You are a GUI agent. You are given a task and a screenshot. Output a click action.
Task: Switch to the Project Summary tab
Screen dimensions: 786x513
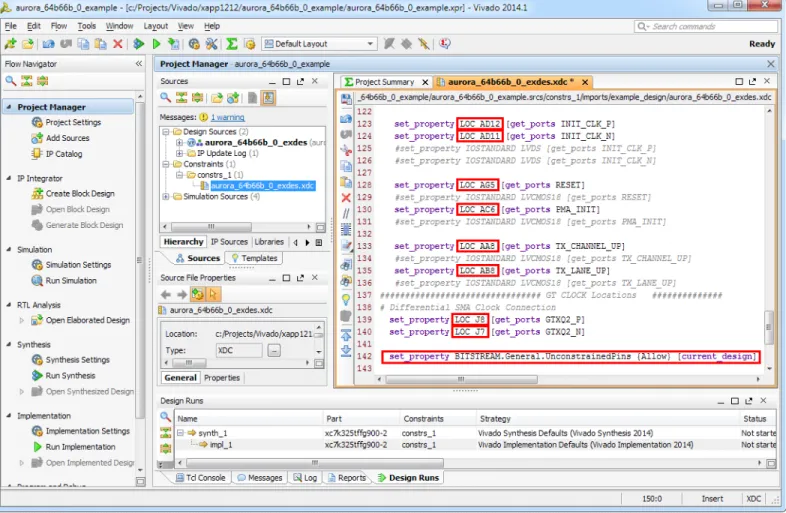(x=384, y=82)
